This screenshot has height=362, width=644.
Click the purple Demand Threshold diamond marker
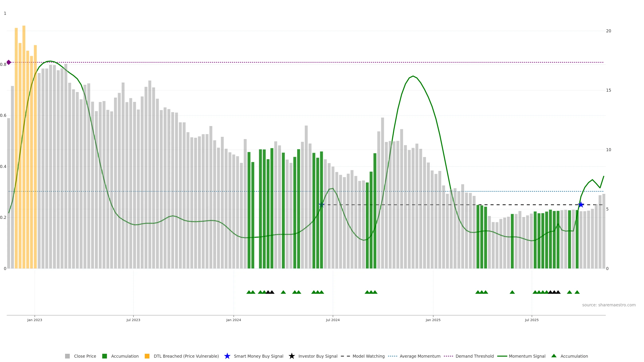[x=9, y=62]
